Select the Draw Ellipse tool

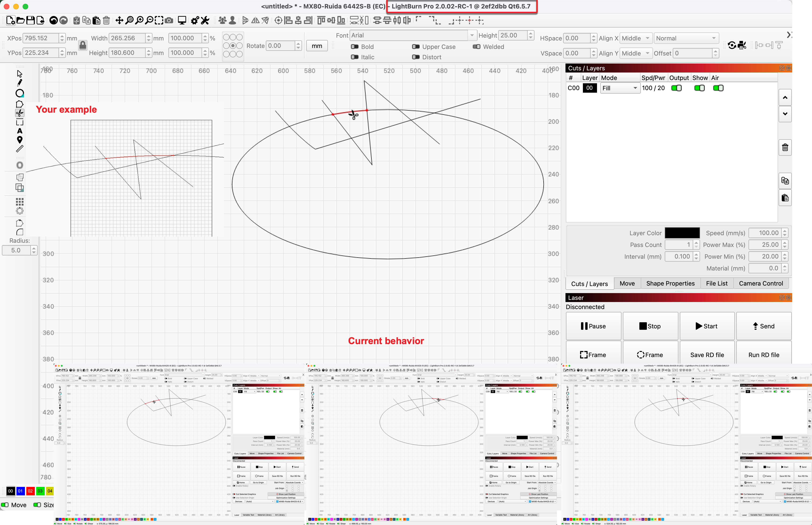click(20, 93)
